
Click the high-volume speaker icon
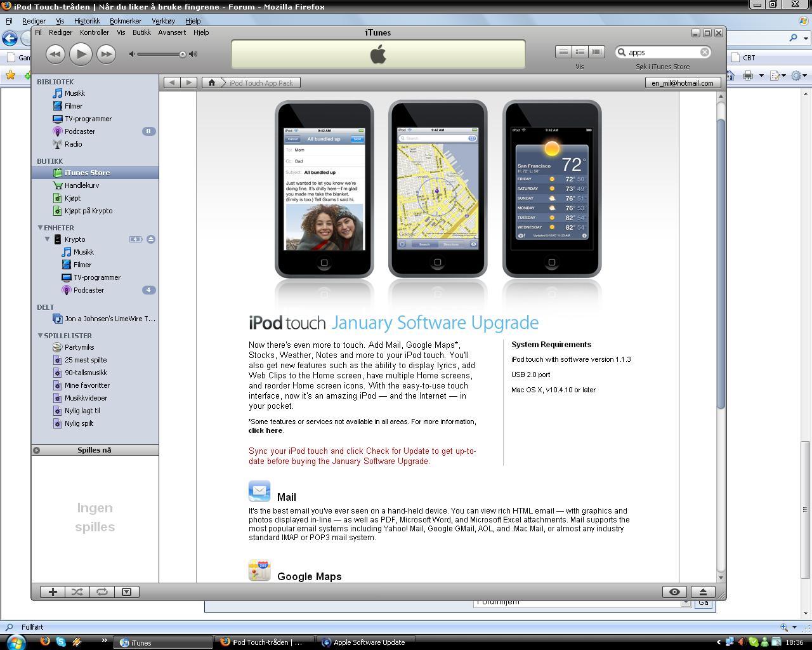click(193, 54)
